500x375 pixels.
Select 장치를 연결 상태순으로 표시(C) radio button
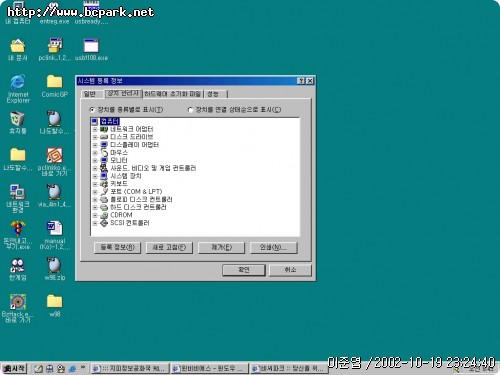[190, 110]
